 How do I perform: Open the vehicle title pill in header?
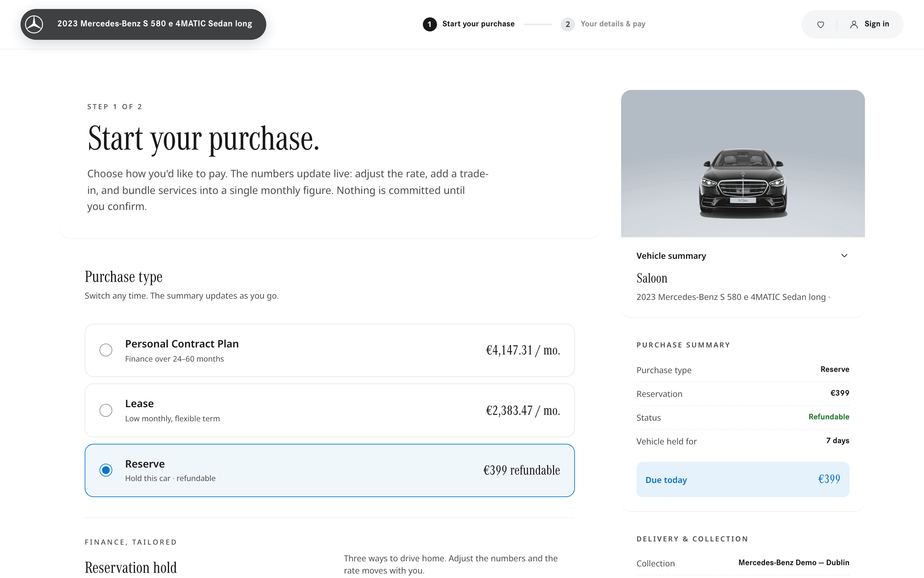click(143, 24)
